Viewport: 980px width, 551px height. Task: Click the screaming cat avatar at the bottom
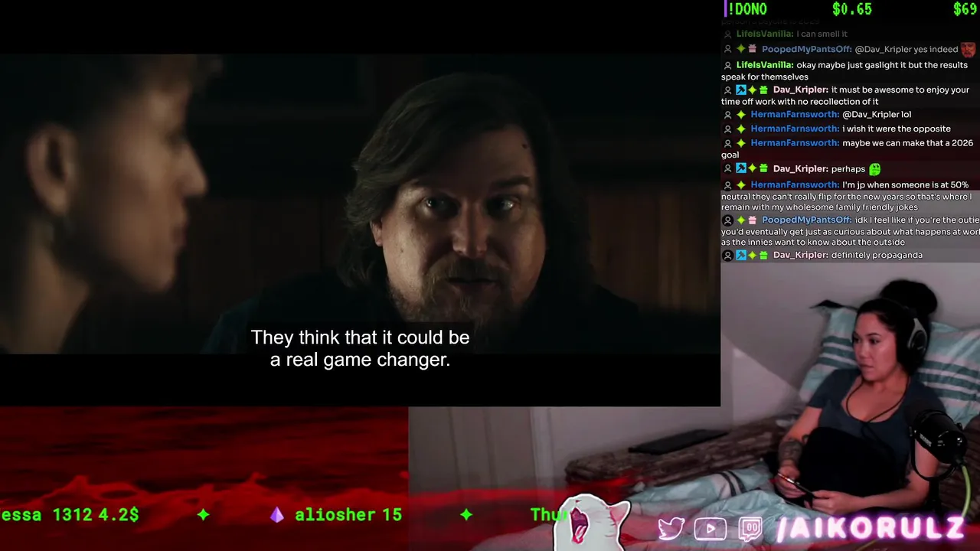(592, 522)
